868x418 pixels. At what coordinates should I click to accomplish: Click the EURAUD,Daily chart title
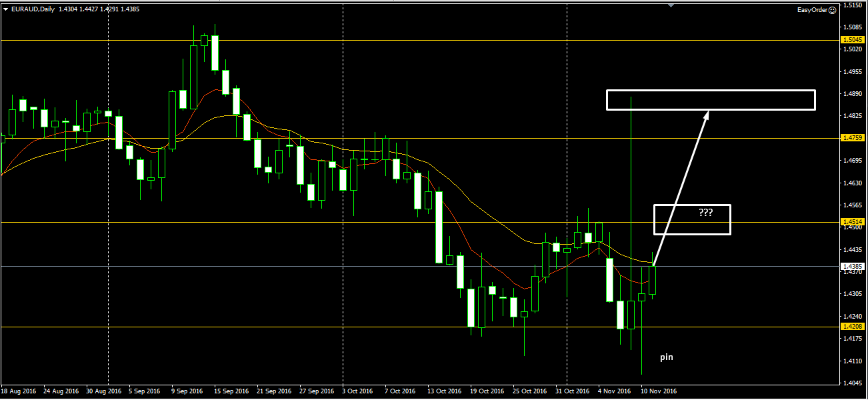point(33,9)
